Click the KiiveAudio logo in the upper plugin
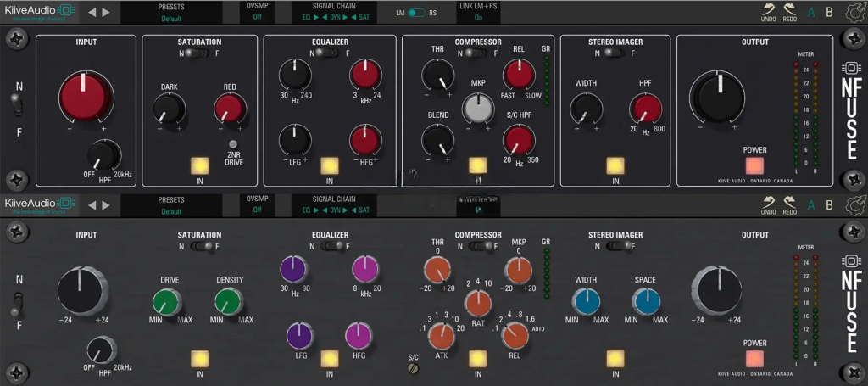The height and width of the screenshot is (386, 868). [x=39, y=12]
